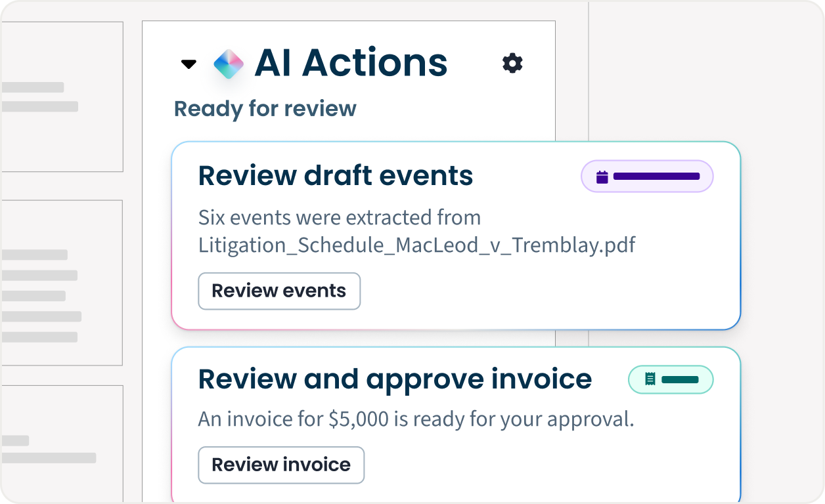
Task: Click the purple event badge on draft events card
Action: [647, 176]
